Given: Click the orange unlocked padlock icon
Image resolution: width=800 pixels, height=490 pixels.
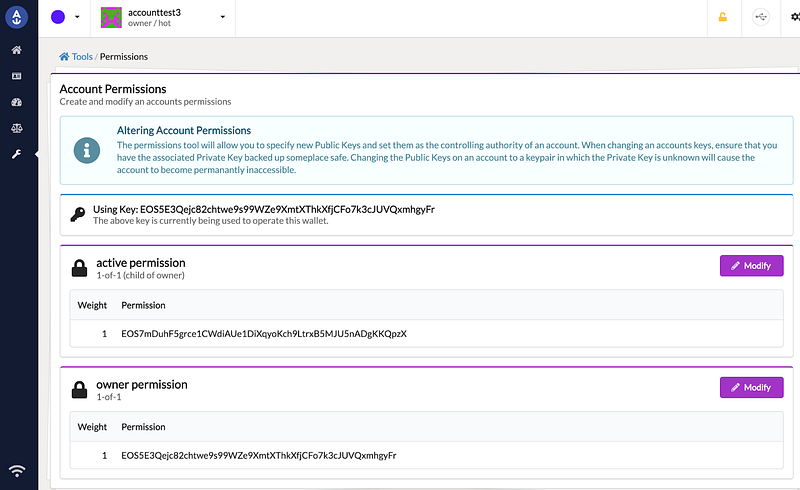Looking at the screenshot, I should (x=722, y=17).
